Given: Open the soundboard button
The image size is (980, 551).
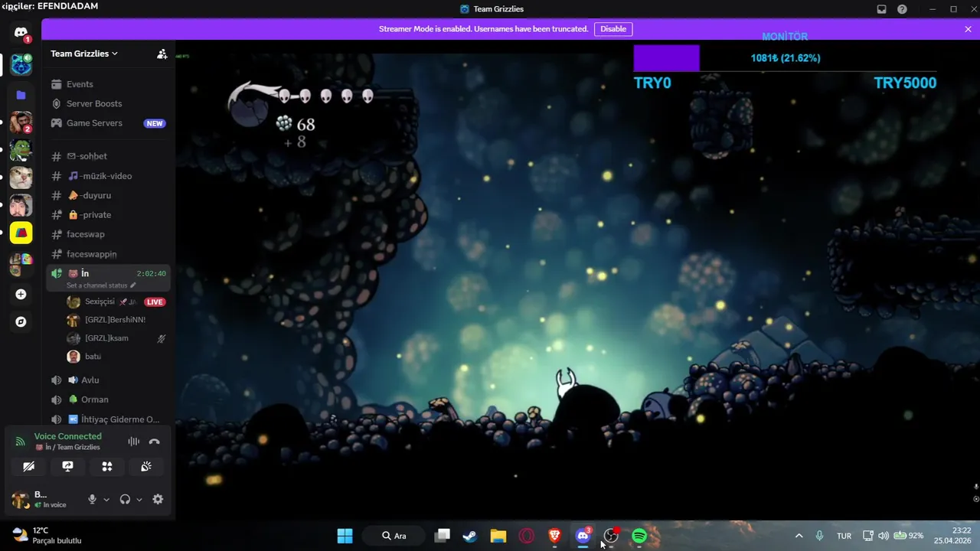Looking at the screenshot, I should tap(146, 466).
